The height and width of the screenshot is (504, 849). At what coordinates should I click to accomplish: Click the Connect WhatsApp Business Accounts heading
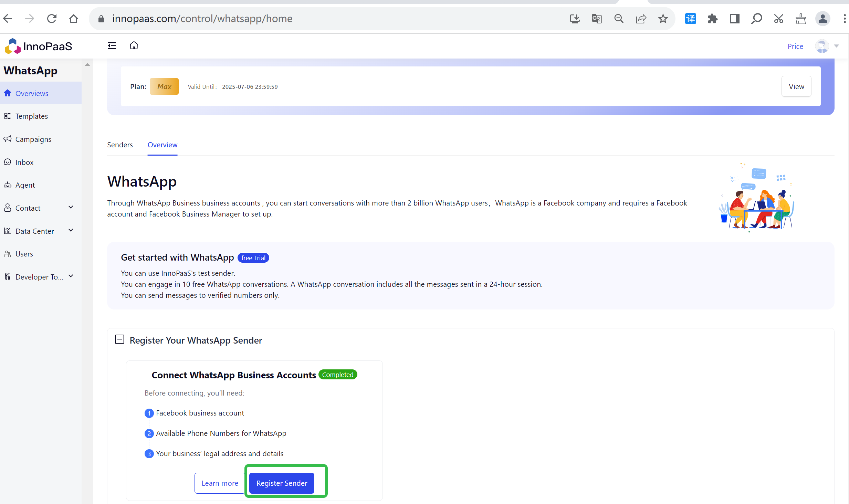click(x=234, y=375)
